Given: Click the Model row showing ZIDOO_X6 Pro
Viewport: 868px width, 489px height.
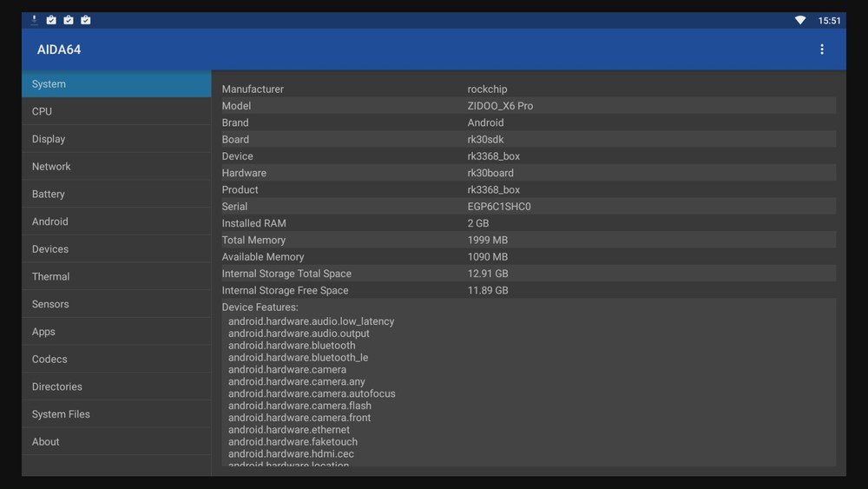Looking at the screenshot, I should pyautogui.click(x=500, y=106).
